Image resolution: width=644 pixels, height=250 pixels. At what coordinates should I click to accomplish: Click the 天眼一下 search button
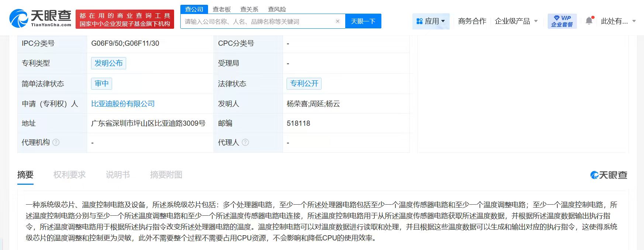point(363,21)
